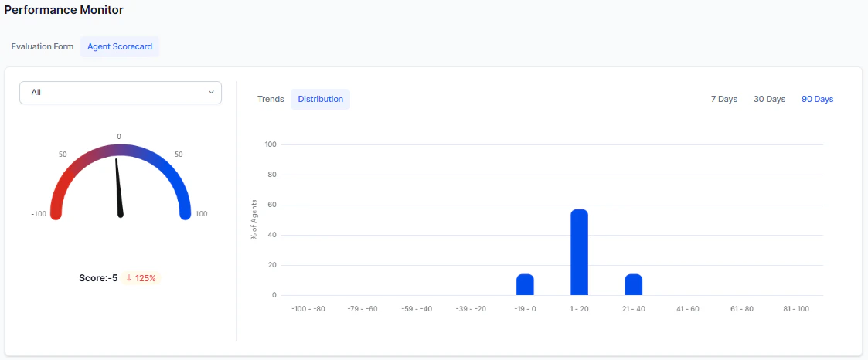Viewport: 868px width, 360px height.
Task: Click the gauge's 50 label
Action: (179, 155)
